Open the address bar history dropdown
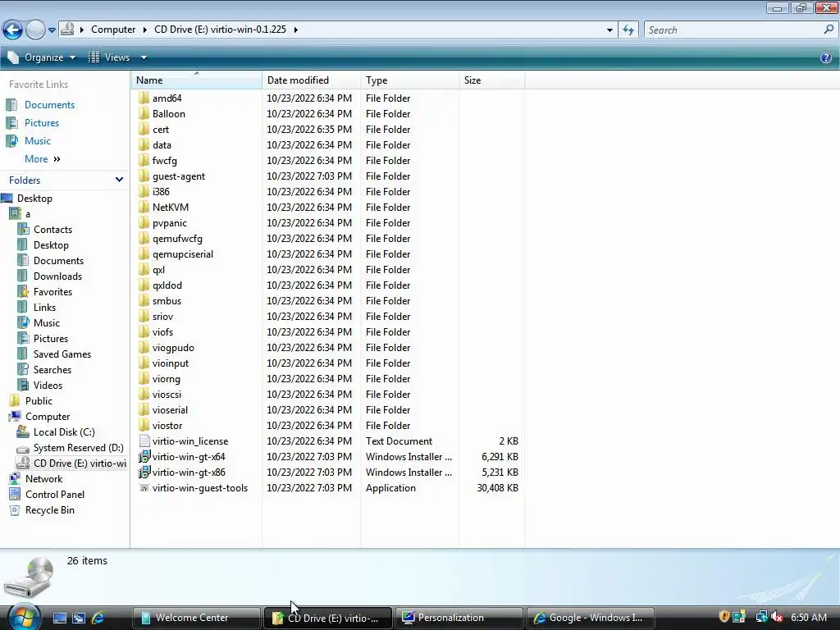Image resolution: width=840 pixels, height=630 pixels. click(x=609, y=30)
